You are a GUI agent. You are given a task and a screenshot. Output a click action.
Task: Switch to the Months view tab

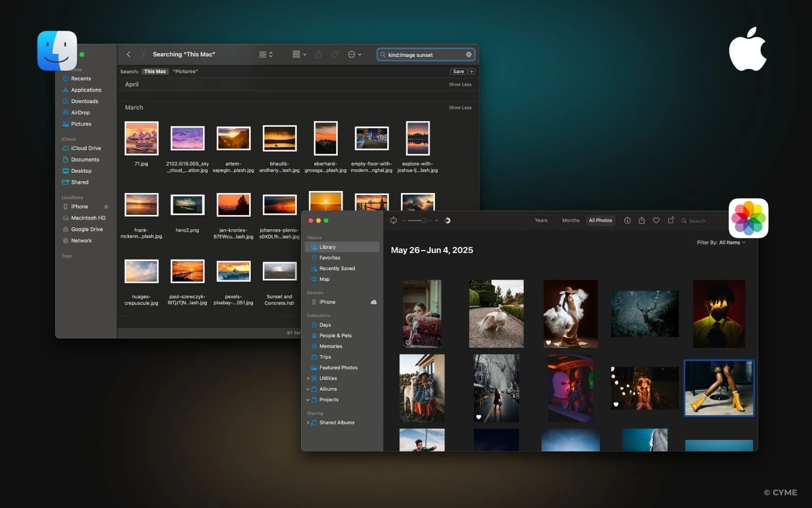pos(570,220)
